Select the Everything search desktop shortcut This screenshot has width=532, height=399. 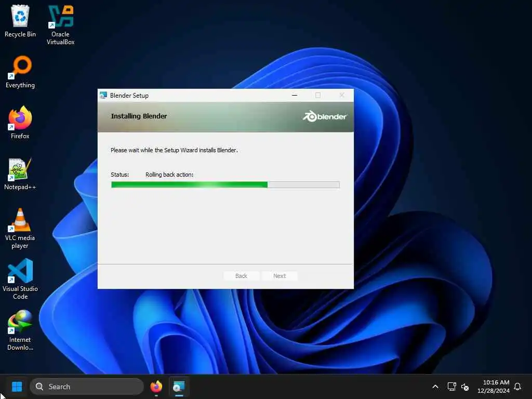[20, 72]
